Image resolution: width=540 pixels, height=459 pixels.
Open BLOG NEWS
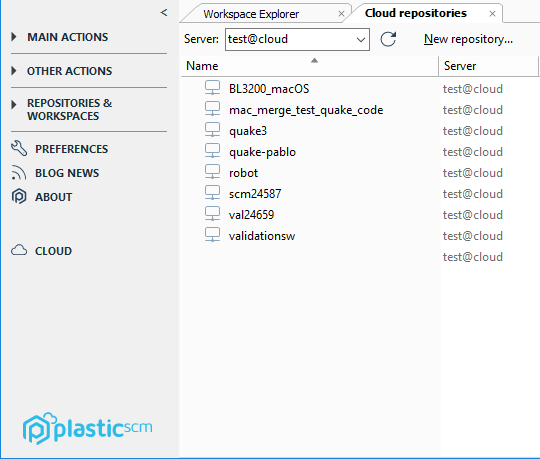(x=67, y=173)
